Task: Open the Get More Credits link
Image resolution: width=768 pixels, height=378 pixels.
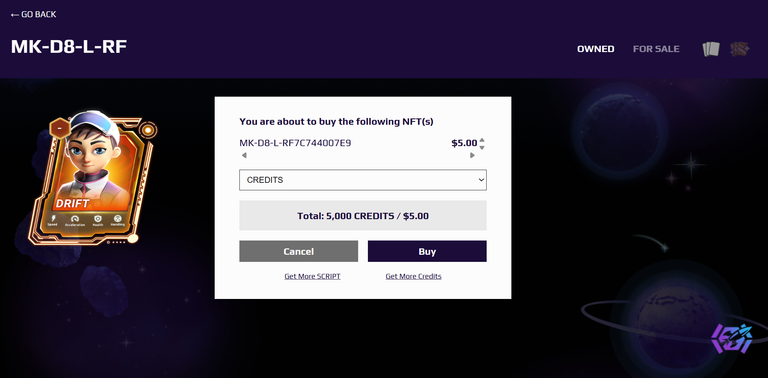Action: [x=413, y=276]
